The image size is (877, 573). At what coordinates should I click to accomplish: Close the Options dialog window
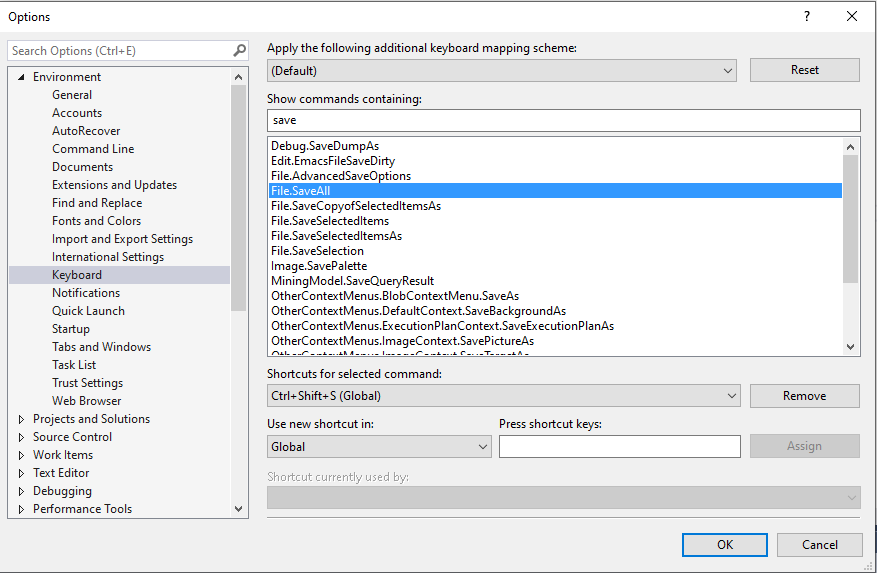851,16
